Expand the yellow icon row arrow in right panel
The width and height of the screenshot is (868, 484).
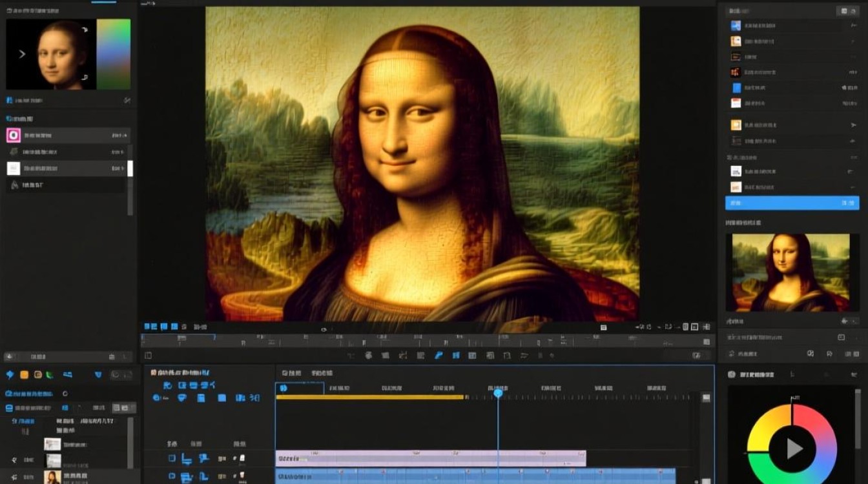coord(852,125)
